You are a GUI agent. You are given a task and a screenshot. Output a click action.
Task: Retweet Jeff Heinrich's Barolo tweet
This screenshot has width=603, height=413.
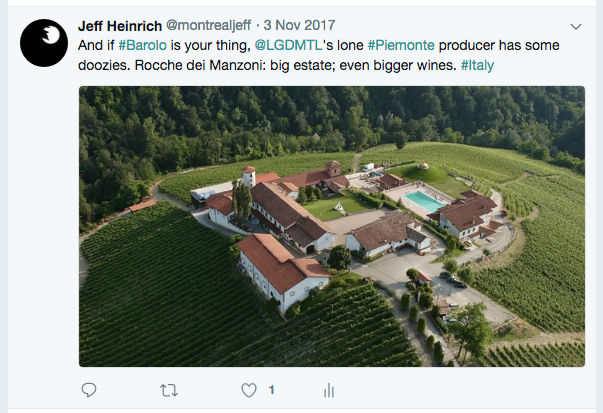point(169,390)
